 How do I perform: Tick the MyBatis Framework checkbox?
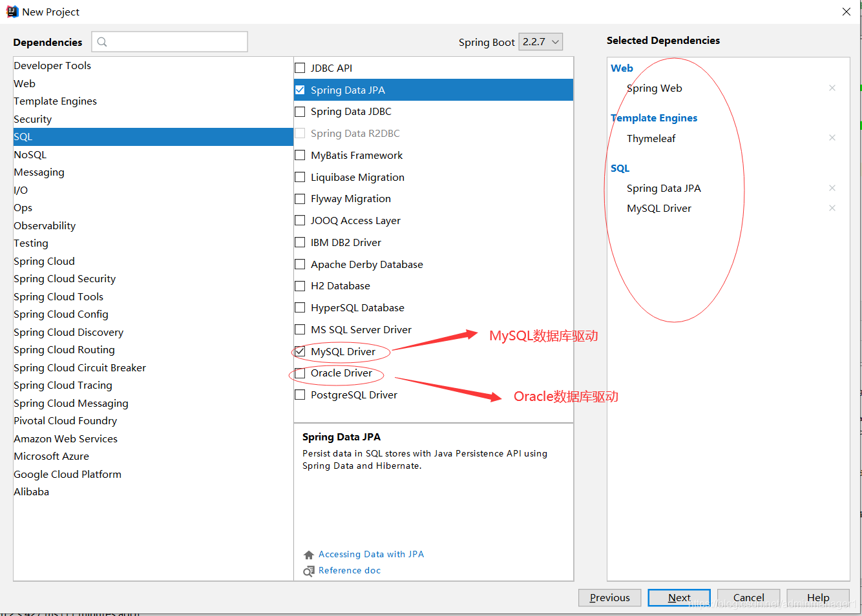coord(300,155)
